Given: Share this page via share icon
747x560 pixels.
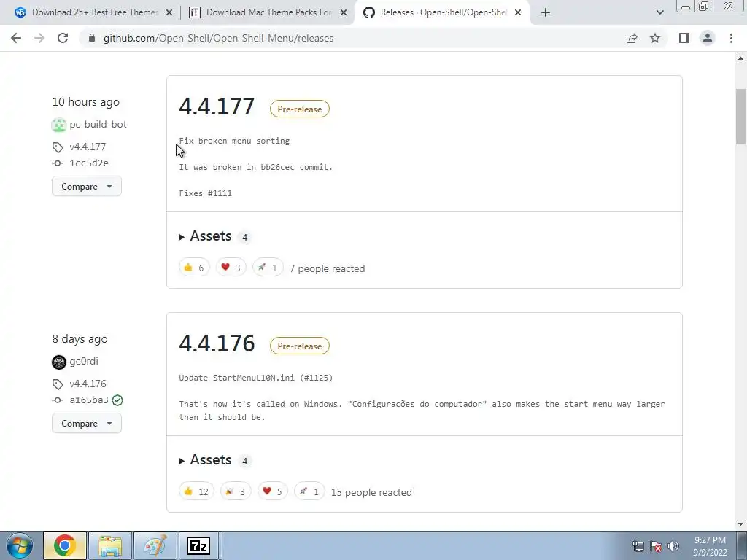Looking at the screenshot, I should [632, 38].
